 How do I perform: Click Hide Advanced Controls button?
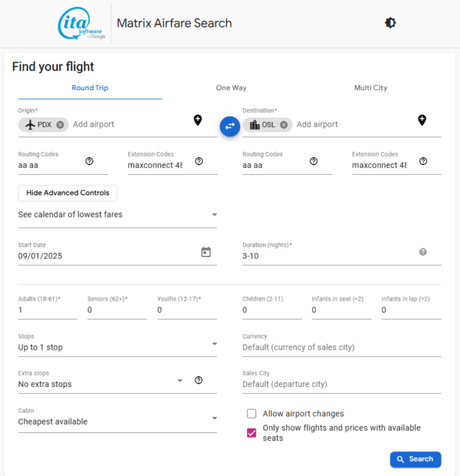[x=68, y=193]
